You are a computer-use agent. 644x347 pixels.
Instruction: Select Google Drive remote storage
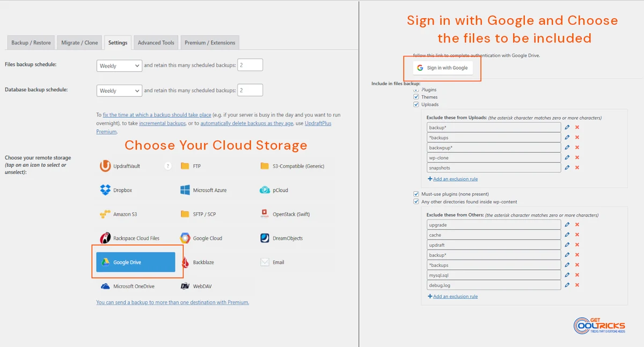(136, 262)
